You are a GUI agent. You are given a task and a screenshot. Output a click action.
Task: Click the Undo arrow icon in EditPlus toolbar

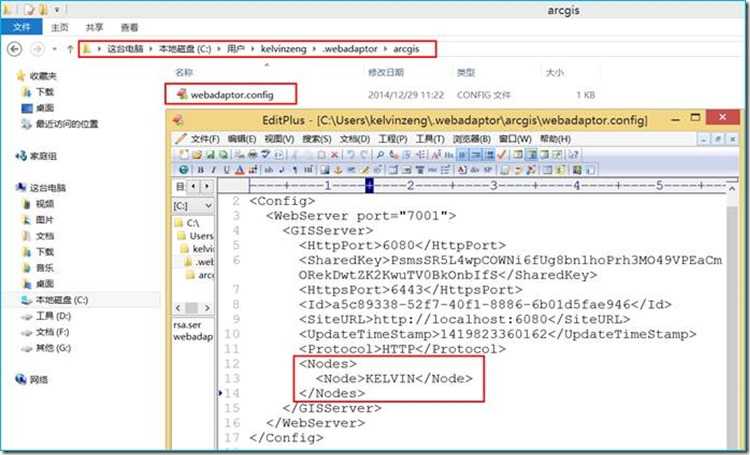pos(351,155)
